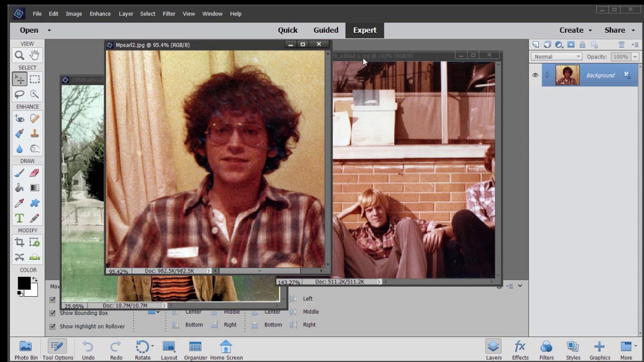The image size is (644, 362).
Task: Select the Rectangular Marquee tool
Action: [35, 79]
